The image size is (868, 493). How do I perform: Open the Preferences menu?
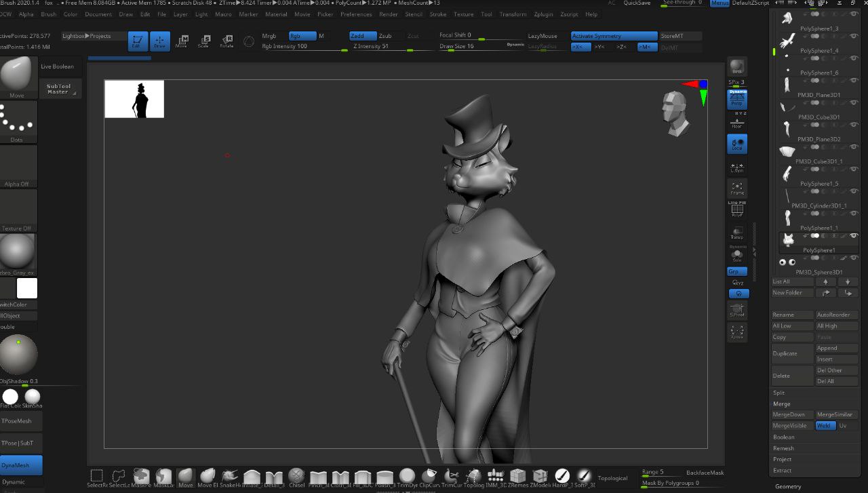(356, 14)
